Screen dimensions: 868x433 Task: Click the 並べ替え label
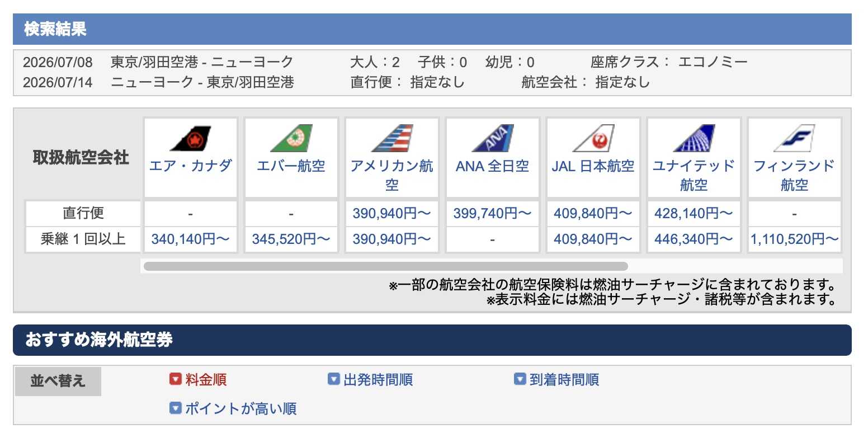[x=58, y=381]
